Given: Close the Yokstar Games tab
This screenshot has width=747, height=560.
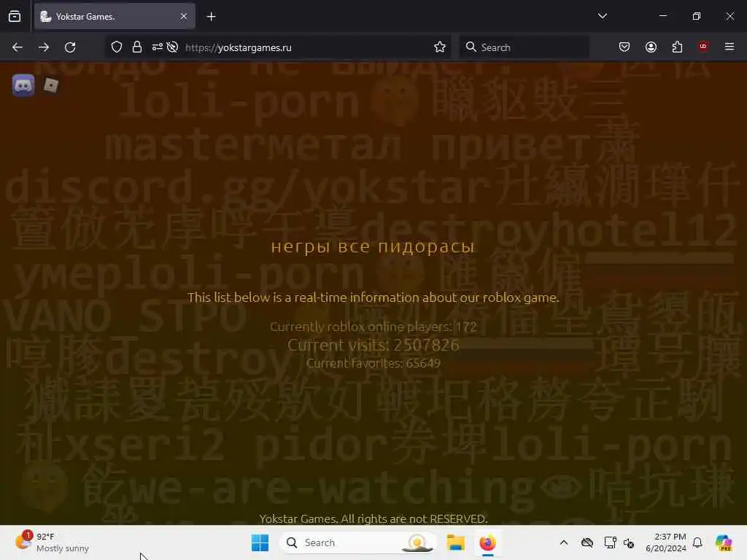Looking at the screenshot, I should coord(184,17).
